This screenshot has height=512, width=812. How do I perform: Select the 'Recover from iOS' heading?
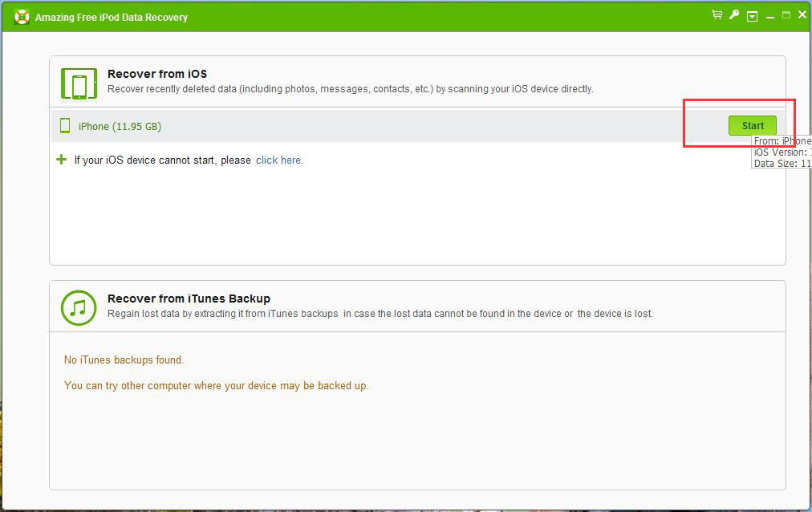pos(157,74)
